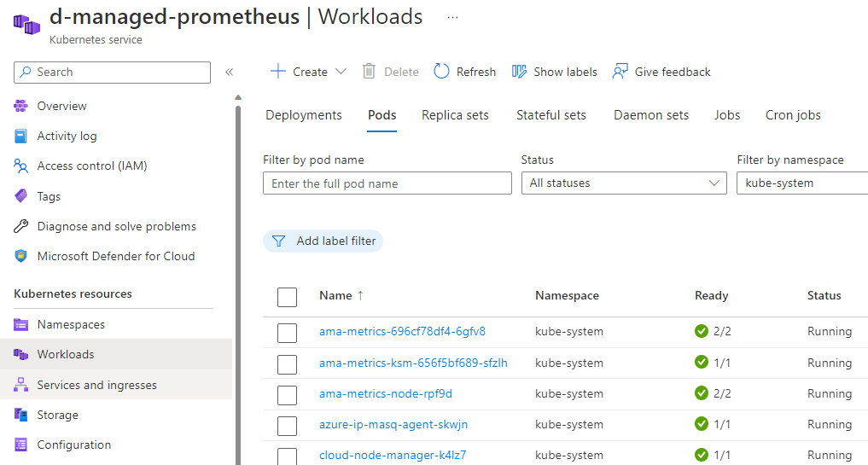Toggle the select-all checkbox in table header

[288, 296]
